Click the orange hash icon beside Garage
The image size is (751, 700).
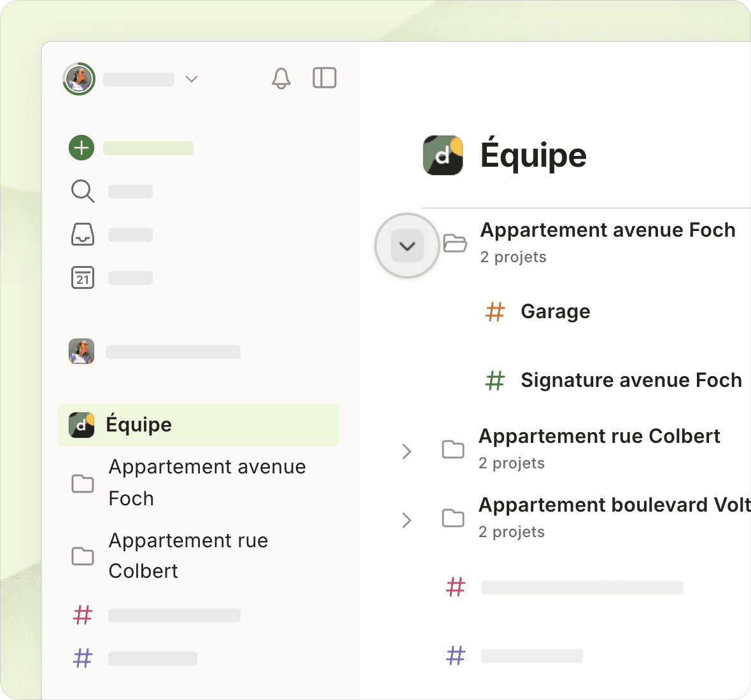495,312
